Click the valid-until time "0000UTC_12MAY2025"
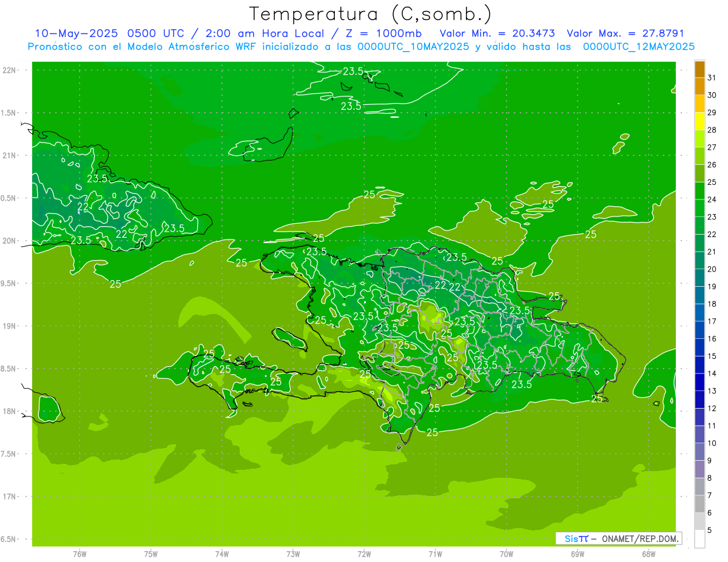The image size is (728, 562). 639,46
